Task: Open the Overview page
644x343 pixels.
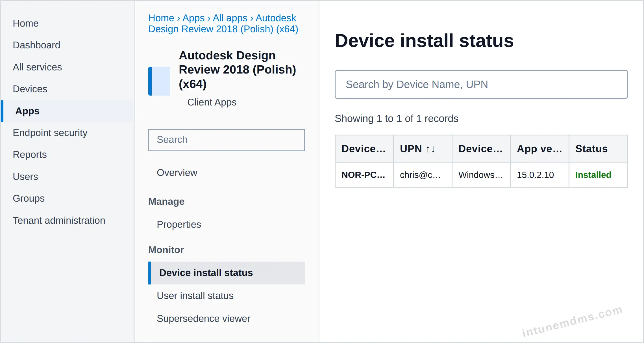Action: [177, 172]
